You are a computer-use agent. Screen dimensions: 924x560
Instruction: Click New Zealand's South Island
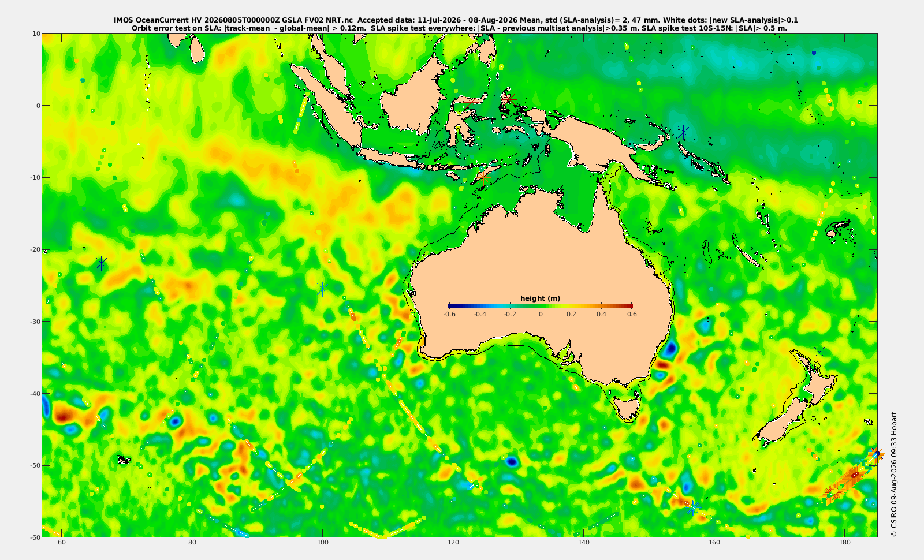[781, 423]
